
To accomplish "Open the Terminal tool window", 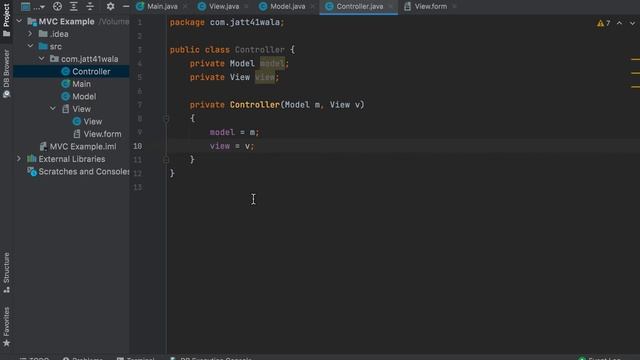I will coord(136,358).
